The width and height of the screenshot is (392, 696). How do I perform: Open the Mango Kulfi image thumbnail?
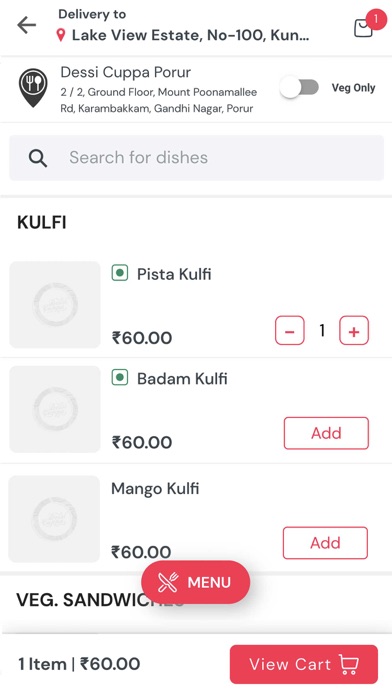coord(54,519)
